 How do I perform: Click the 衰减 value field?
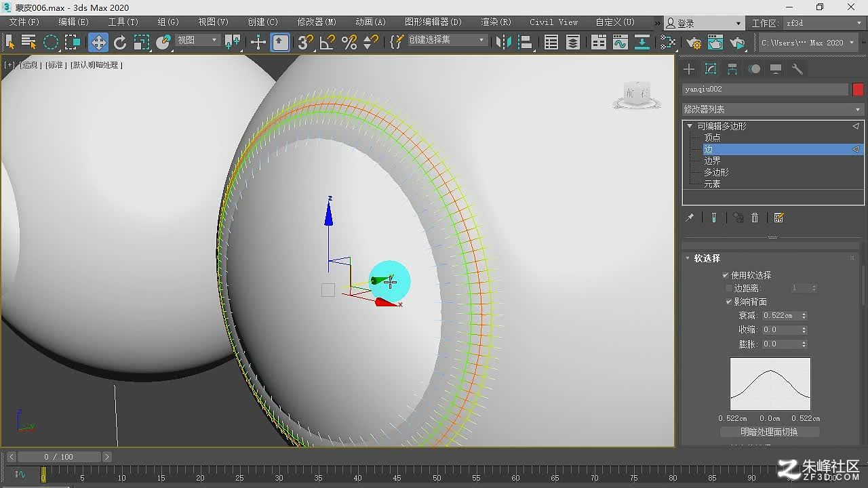pos(781,315)
